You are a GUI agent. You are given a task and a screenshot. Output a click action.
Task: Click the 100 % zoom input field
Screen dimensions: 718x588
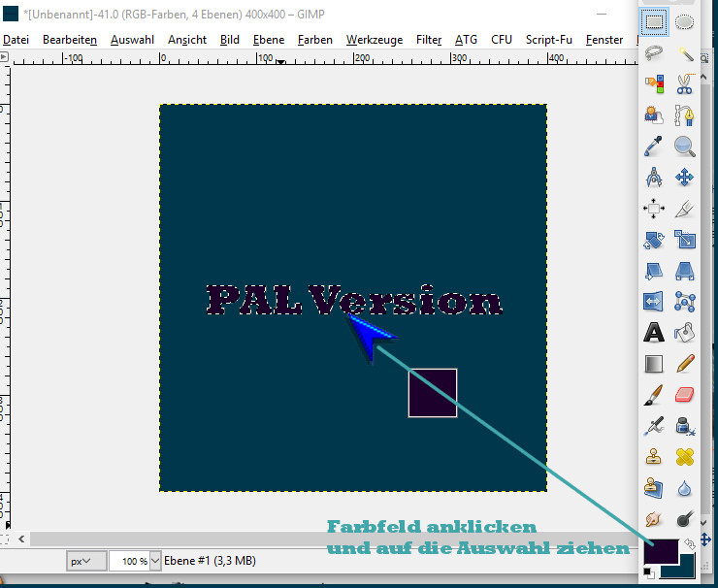point(130,561)
